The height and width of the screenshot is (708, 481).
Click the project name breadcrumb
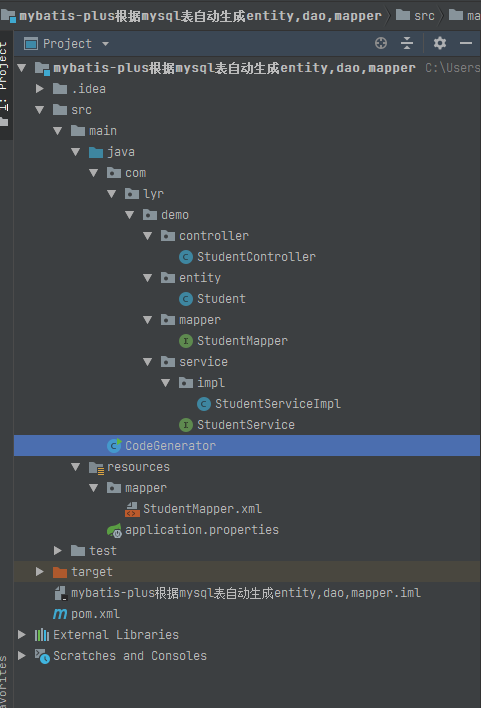(191, 16)
